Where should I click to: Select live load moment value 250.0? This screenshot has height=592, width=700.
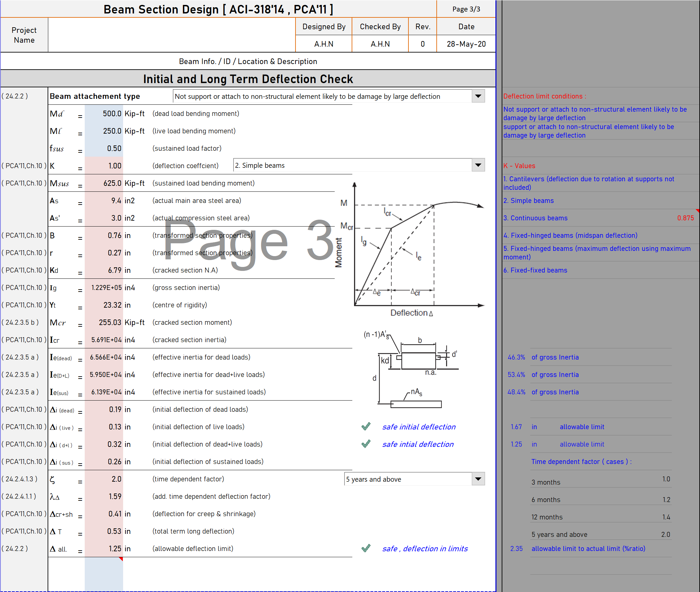pos(104,131)
